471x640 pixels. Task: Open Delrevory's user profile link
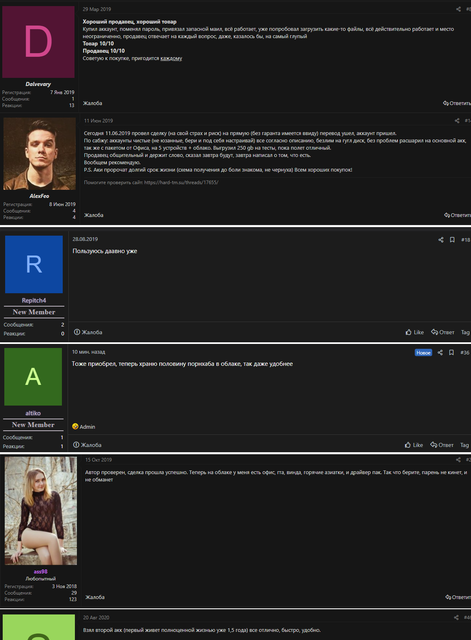(x=38, y=84)
